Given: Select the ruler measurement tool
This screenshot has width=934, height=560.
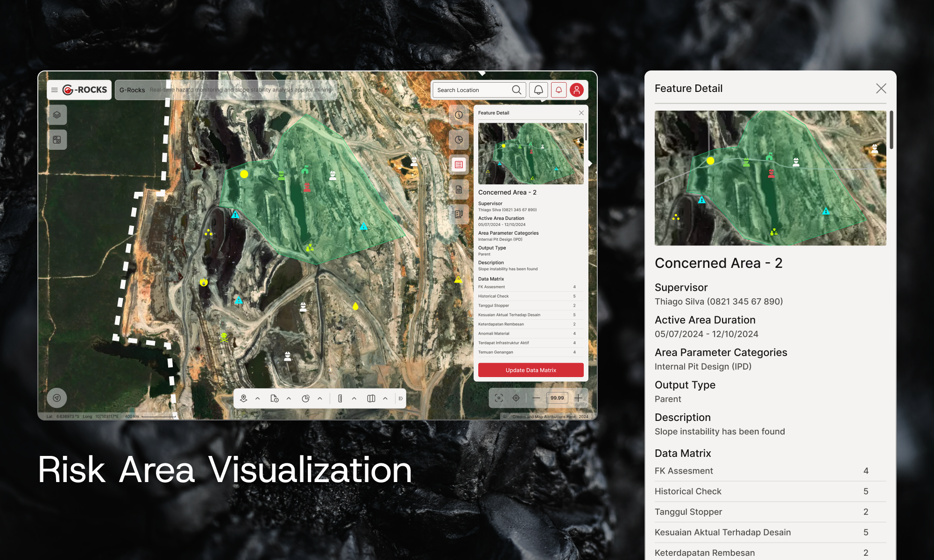Looking at the screenshot, I should coord(340,399).
